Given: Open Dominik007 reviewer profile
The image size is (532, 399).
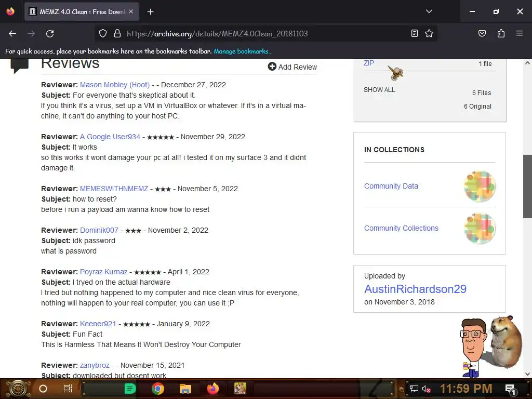Looking at the screenshot, I should coord(99,230).
